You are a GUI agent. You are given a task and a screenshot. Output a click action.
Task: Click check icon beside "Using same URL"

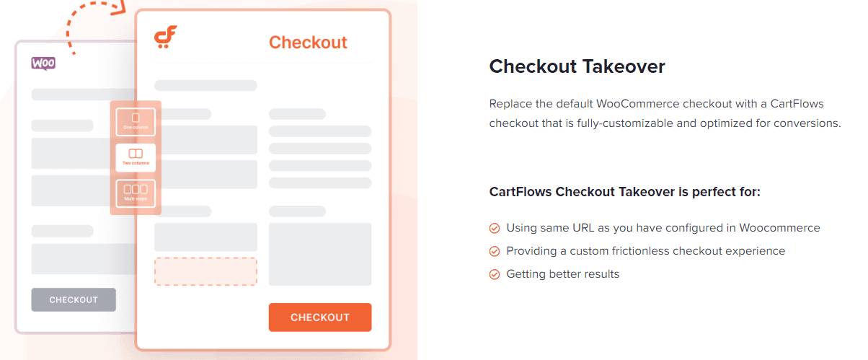[x=495, y=228]
